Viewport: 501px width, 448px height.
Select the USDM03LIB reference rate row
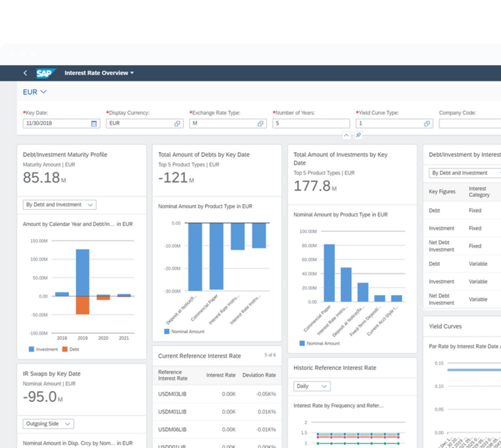[x=217, y=394]
